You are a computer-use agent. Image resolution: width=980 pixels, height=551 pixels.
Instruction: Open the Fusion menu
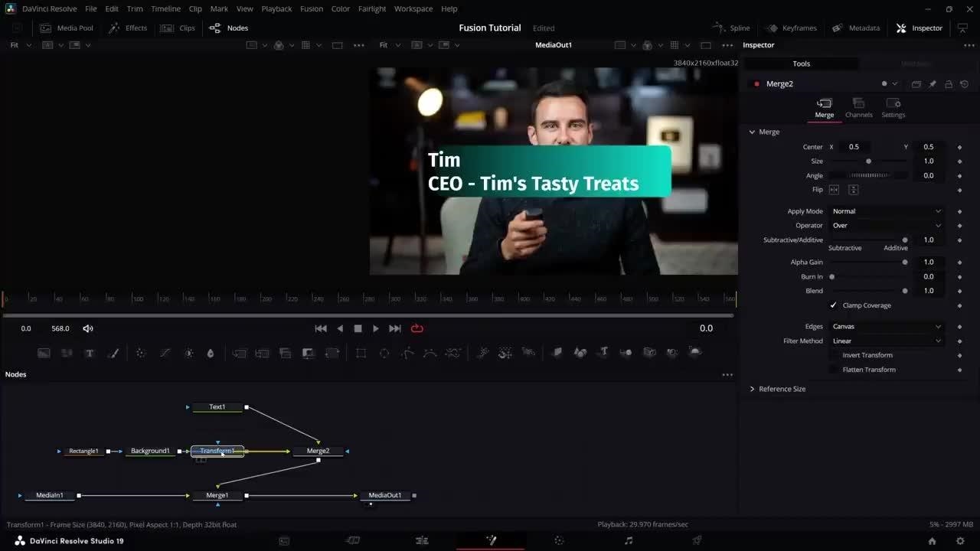311,8
